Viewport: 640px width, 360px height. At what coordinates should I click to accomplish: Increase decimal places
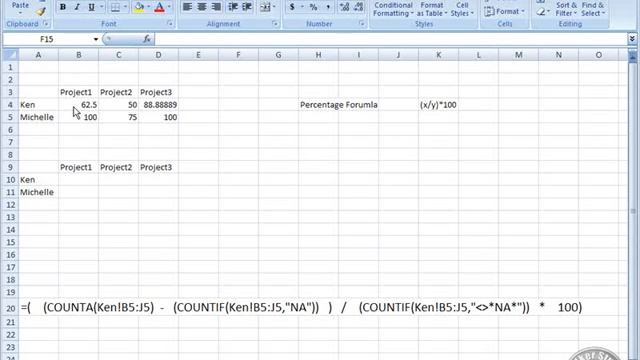[x=344, y=7]
